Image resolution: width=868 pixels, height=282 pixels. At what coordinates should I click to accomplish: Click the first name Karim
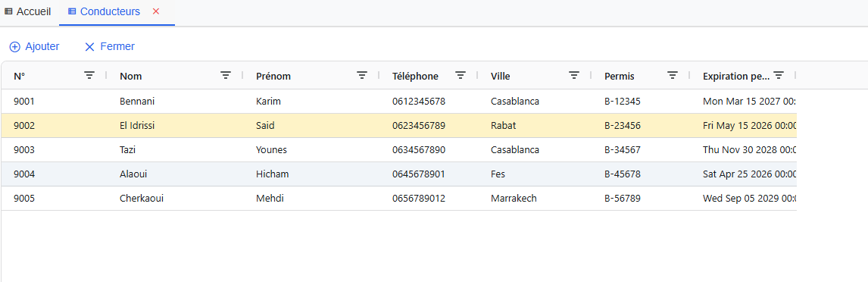pyautogui.click(x=268, y=102)
